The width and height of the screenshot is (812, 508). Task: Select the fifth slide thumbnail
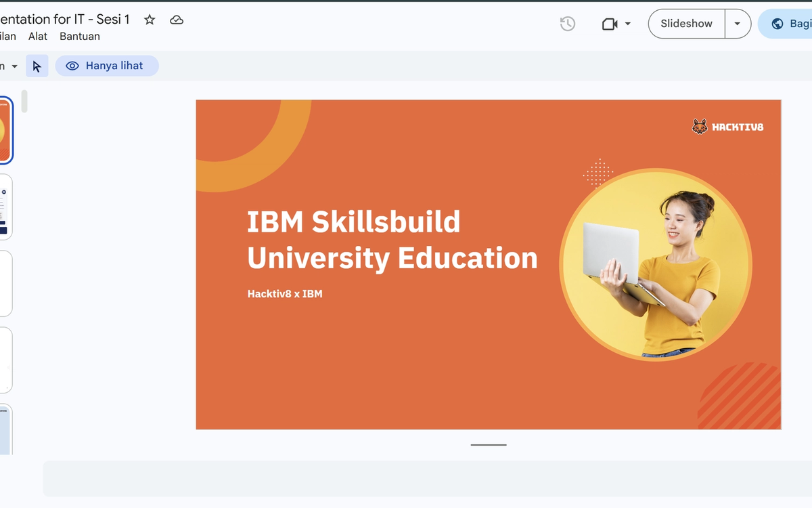5,429
